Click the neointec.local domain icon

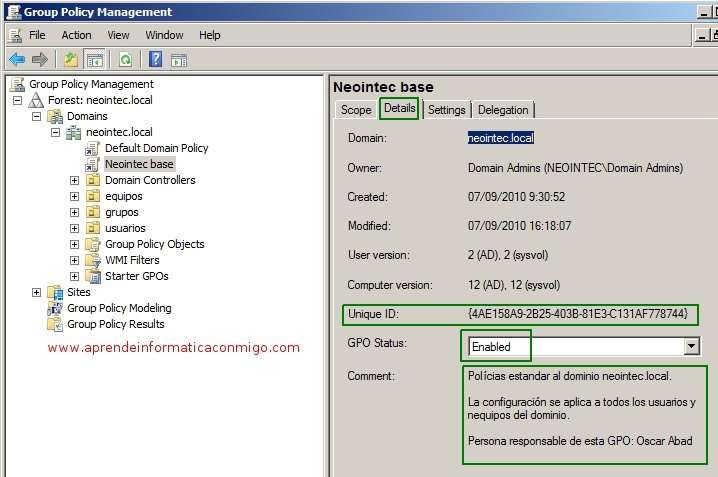(74, 132)
